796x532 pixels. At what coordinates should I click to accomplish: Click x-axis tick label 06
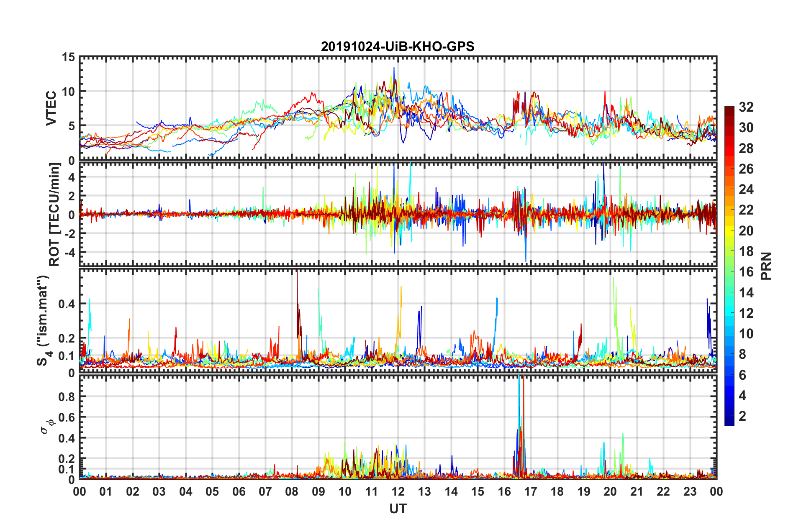point(239,491)
